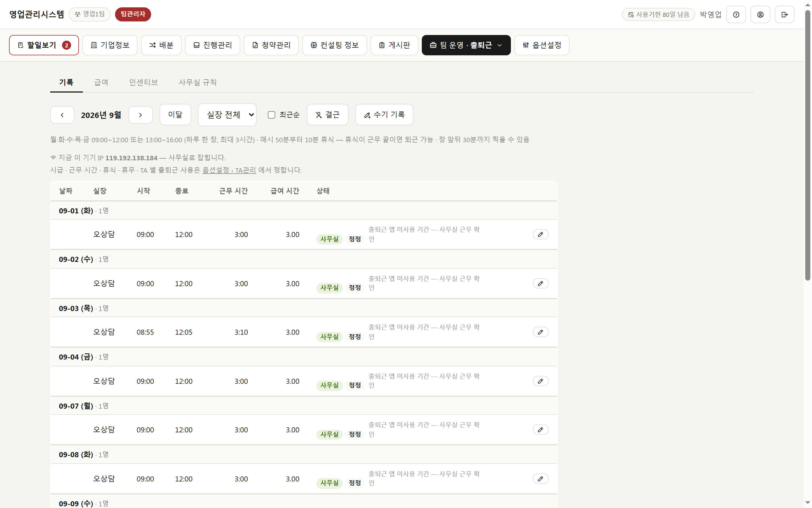Image resolution: width=812 pixels, height=508 pixels.
Task: Open the 컨설팅 정보 menu
Action: 335,45
